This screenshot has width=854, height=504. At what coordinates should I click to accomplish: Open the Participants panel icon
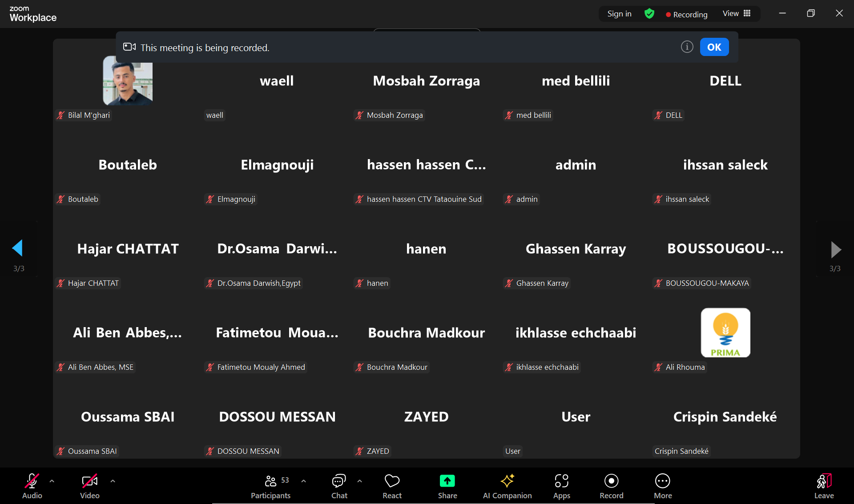pos(270,481)
